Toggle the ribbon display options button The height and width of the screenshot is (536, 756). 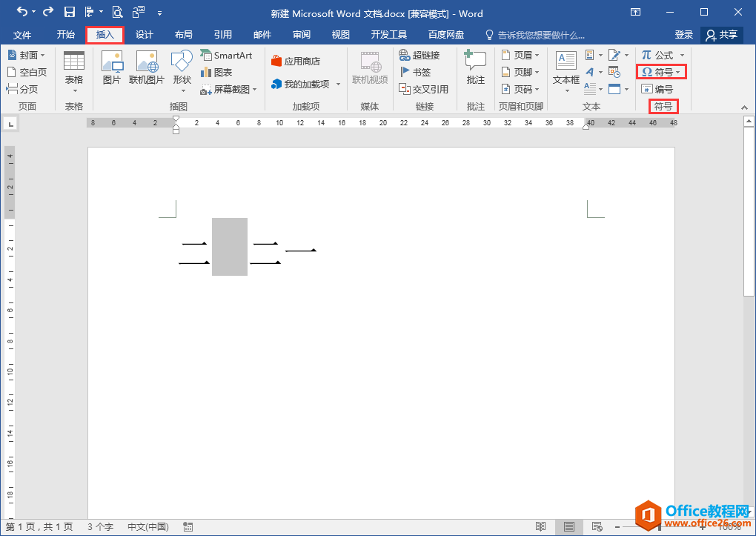[635, 13]
